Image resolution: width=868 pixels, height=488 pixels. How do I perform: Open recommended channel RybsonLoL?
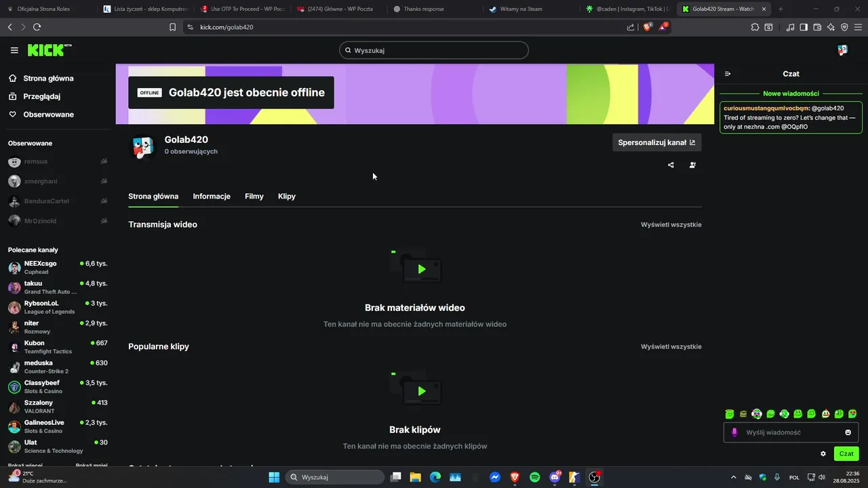(58, 307)
